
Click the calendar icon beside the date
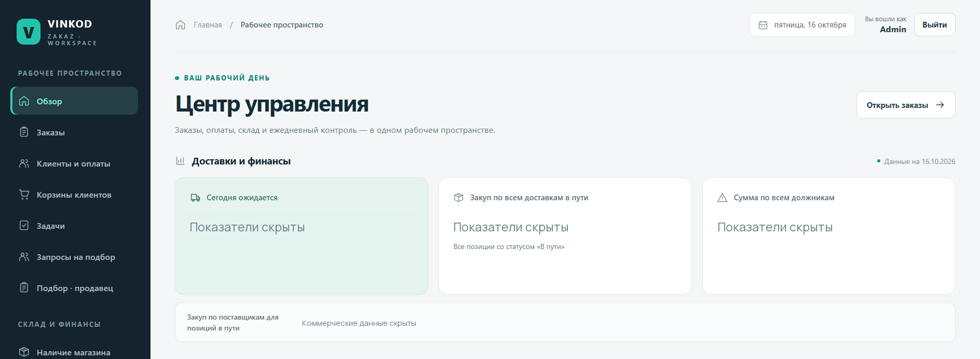click(763, 25)
